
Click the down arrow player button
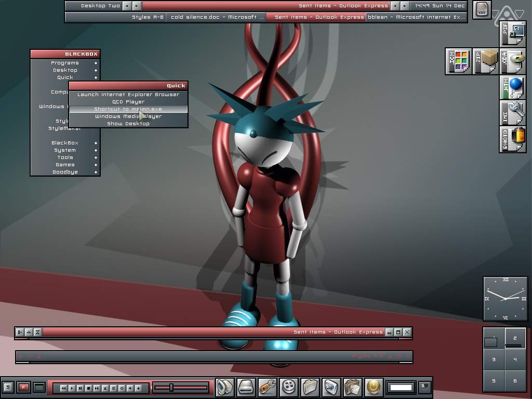click(x=138, y=388)
